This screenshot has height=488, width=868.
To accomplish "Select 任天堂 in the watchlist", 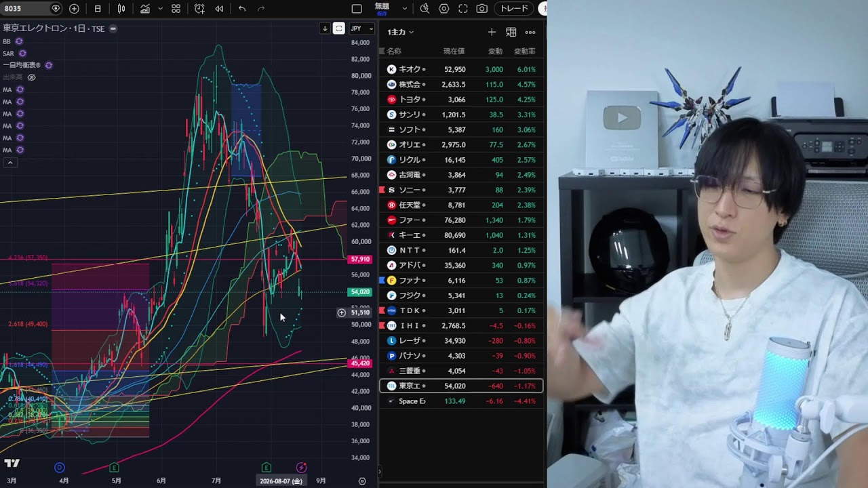I will [461, 205].
